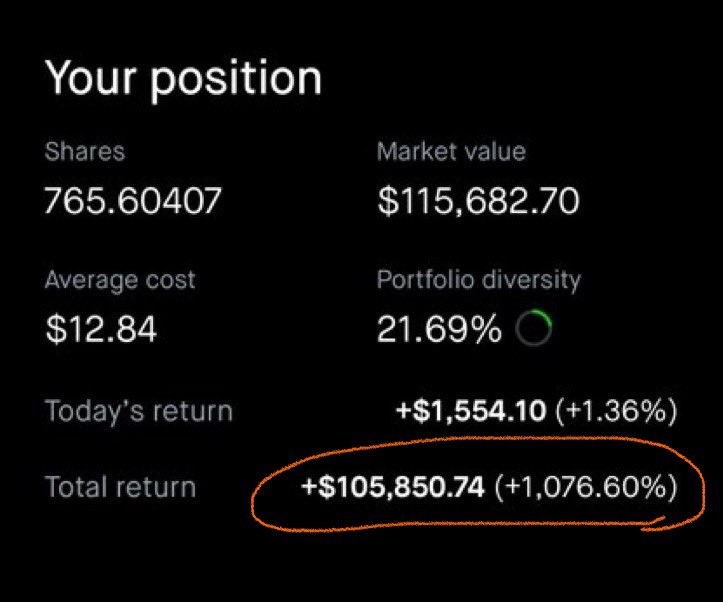Click the green arc of the diversity ring
Image resolution: width=723 pixels, height=602 pixels.
pos(544,320)
